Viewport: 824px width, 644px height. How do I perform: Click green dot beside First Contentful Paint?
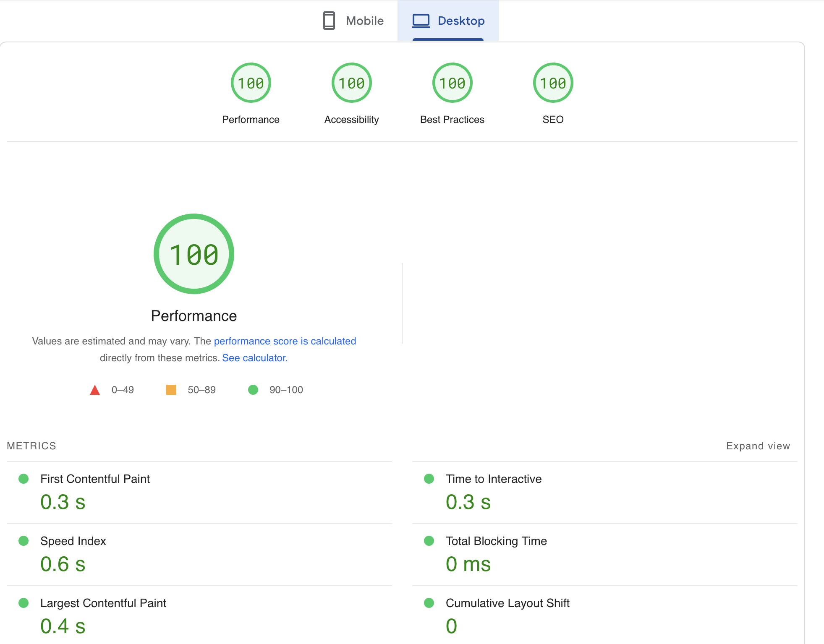(x=24, y=479)
